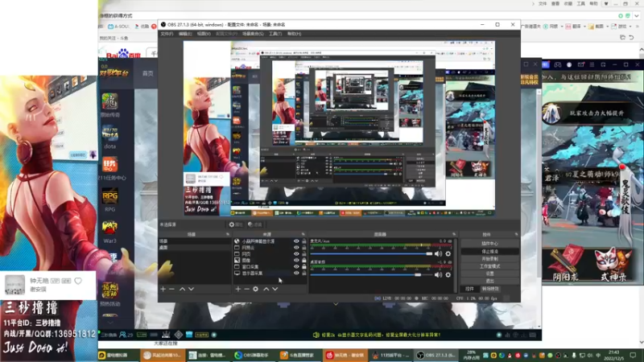Switch to 斗鱼直播管家 in the taskbar
The height and width of the screenshot is (362, 644).
click(299, 355)
